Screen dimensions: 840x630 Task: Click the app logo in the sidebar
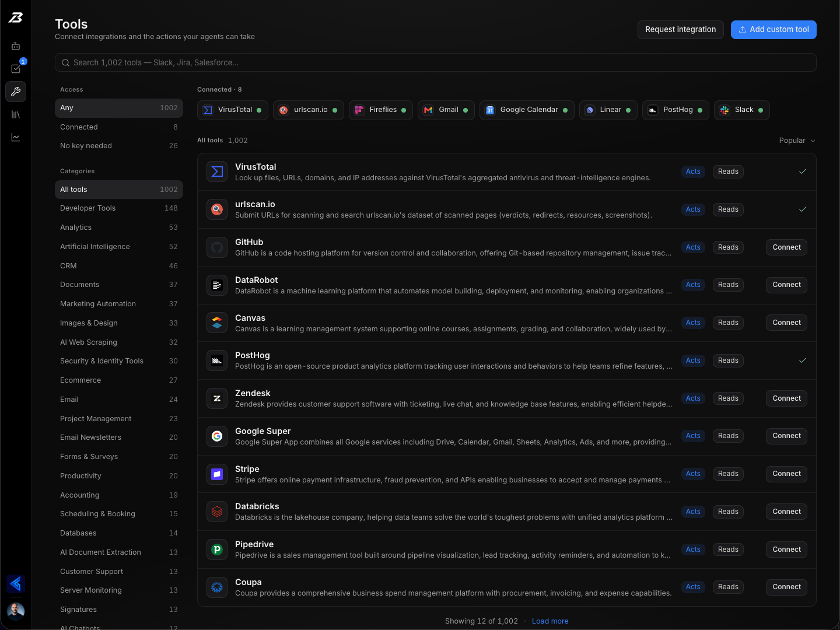click(16, 17)
